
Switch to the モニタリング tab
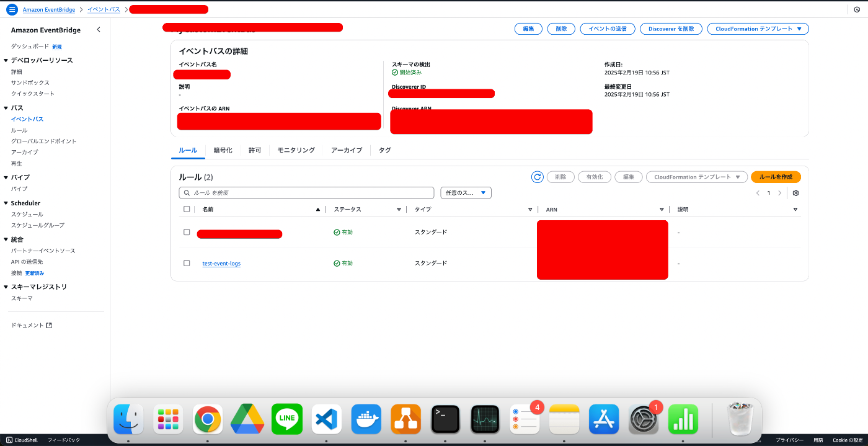coord(296,150)
